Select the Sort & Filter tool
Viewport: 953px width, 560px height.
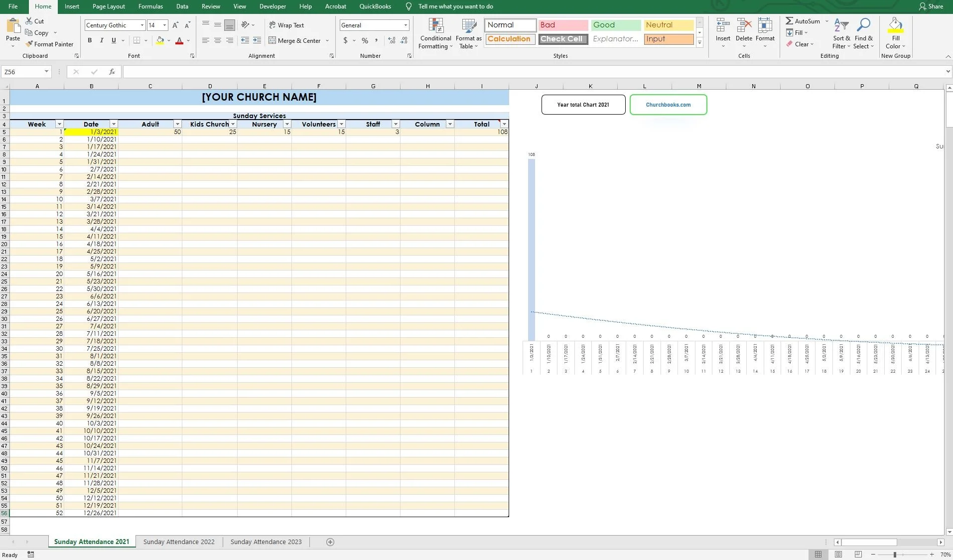pos(841,33)
